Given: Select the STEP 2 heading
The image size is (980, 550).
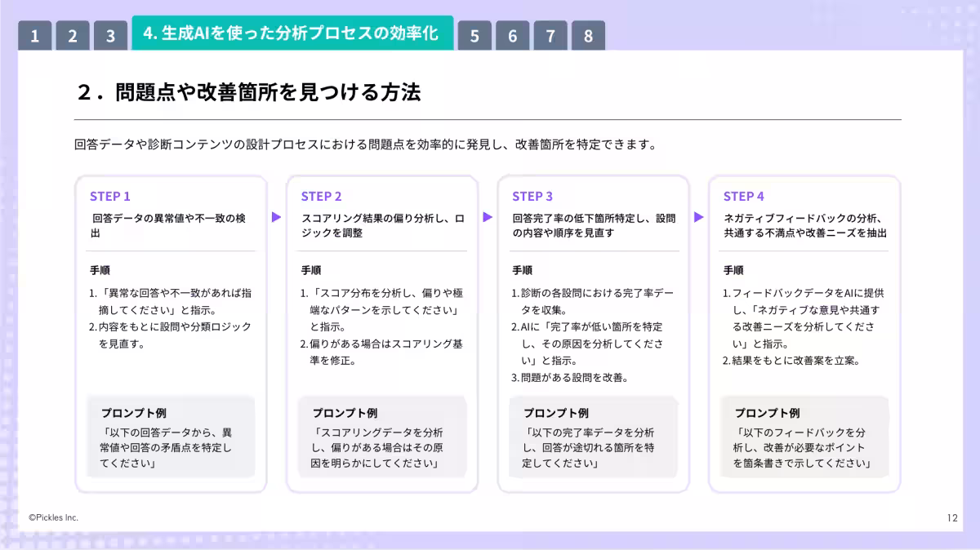Looking at the screenshot, I should pyautogui.click(x=320, y=196).
